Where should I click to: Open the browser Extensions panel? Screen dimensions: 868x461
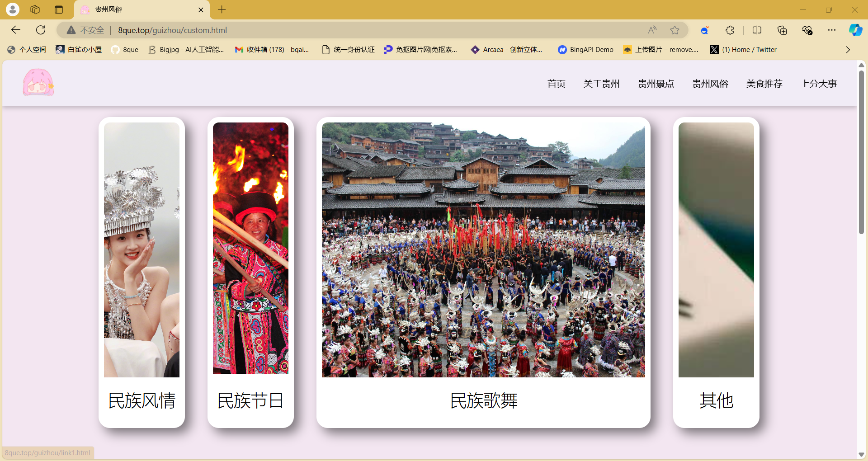[x=730, y=30]
